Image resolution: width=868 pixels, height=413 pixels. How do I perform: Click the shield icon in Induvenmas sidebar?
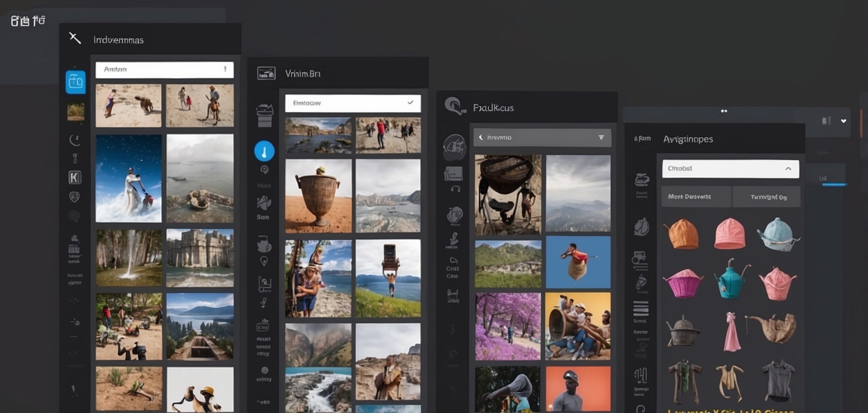pos(74,197)
